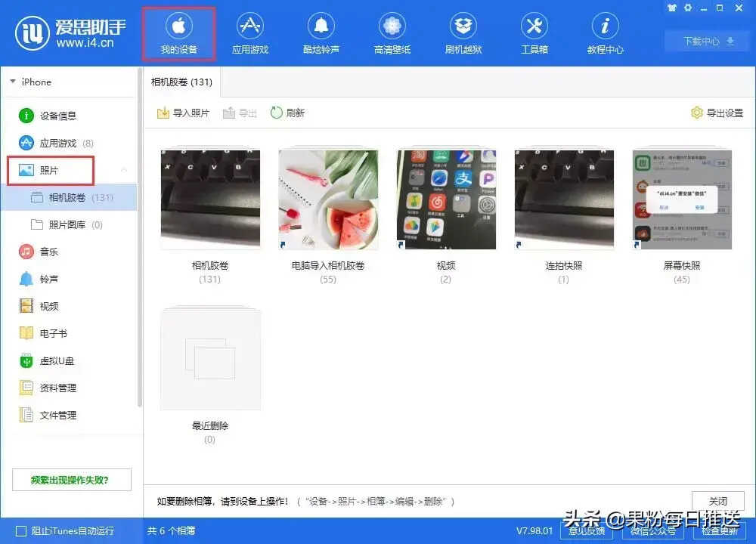Viewport: 756px width, 544px height.
Task: Click version text V7.98.01
Action: coord(534,530)
